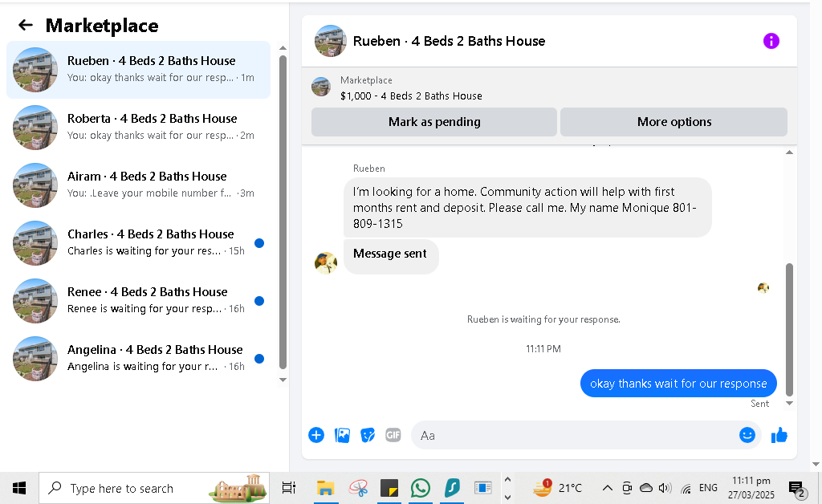This screenshot has width=822, height=504.
Task: Click conversation list scroll up arrow
Action: pyautogui.click(x=283, y=48)
